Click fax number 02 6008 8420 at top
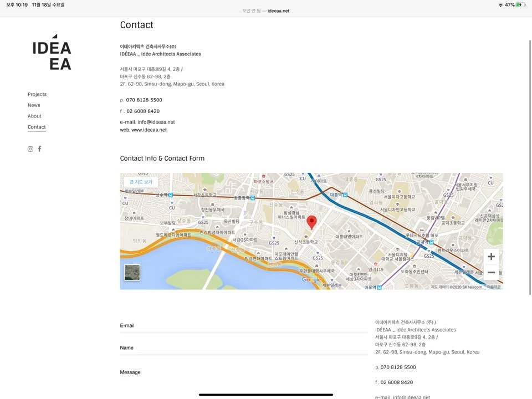Image resolution: width=532 pixels, height=399 pixels. 143,111
